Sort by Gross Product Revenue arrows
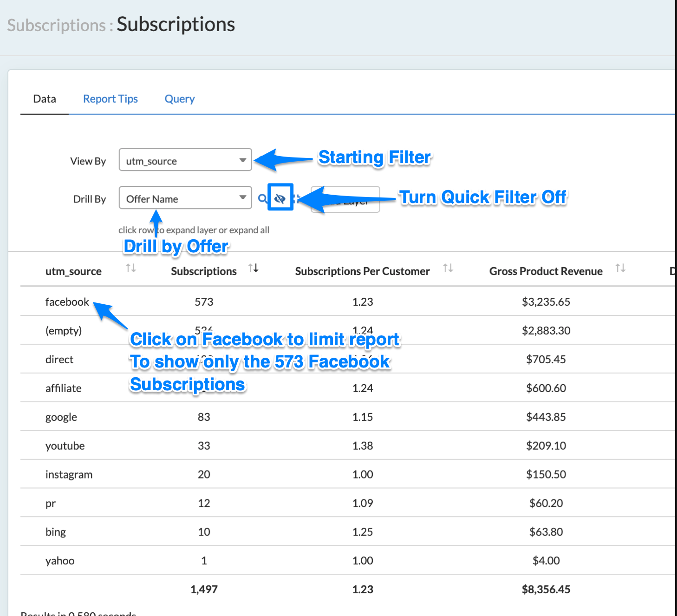Viewport: 677px width, 616px height. click(x=620, y=268)
